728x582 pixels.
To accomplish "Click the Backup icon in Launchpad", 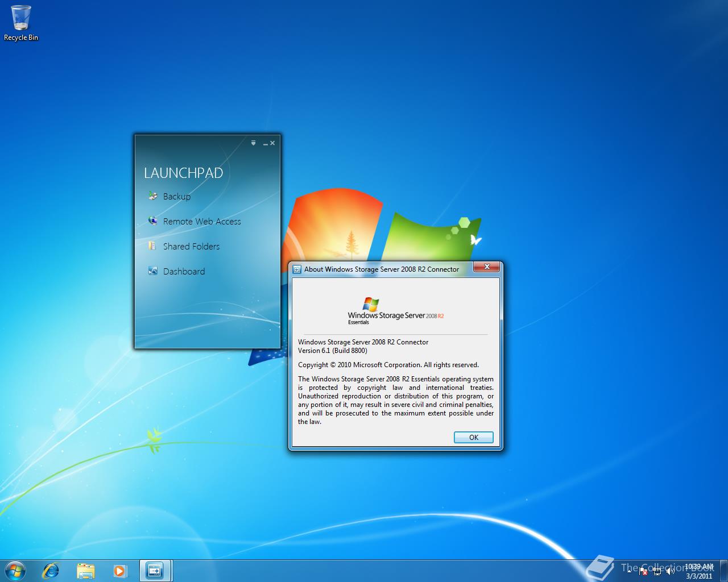I will 152,196.
